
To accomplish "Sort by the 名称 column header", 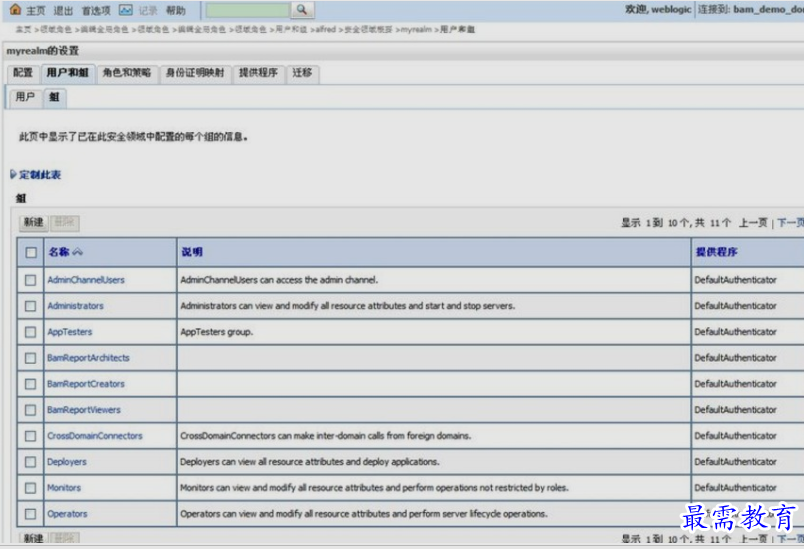I will [x=59, y=252].
